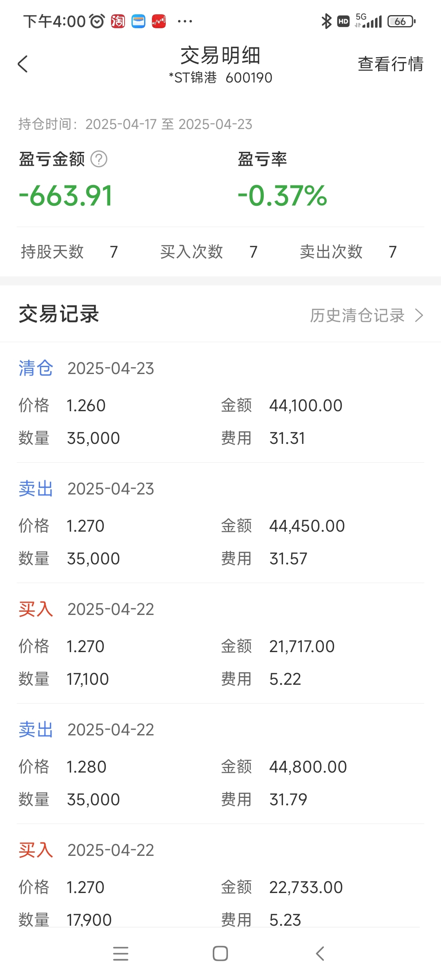Tap the Android recent apps menu icon

(121, 953)
